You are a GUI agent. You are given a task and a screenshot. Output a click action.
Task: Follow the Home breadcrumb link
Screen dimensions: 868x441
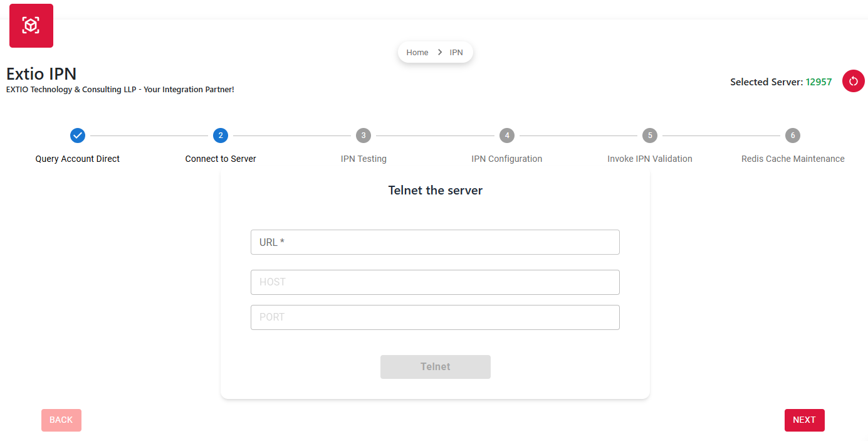(x=417, y=52)
